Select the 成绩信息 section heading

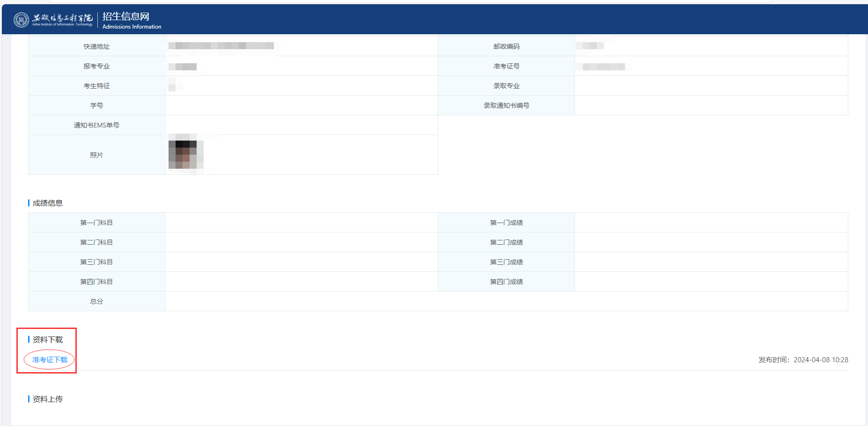tap(47, 203)
